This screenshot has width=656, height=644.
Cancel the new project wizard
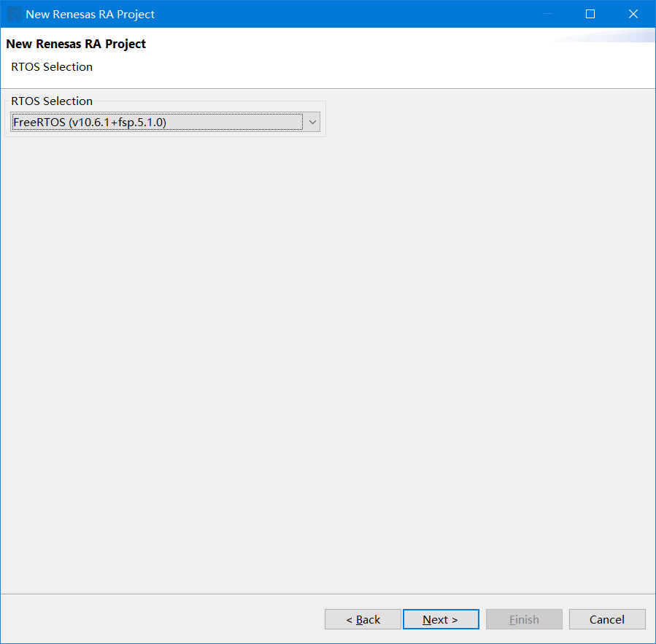click(607, 619)
